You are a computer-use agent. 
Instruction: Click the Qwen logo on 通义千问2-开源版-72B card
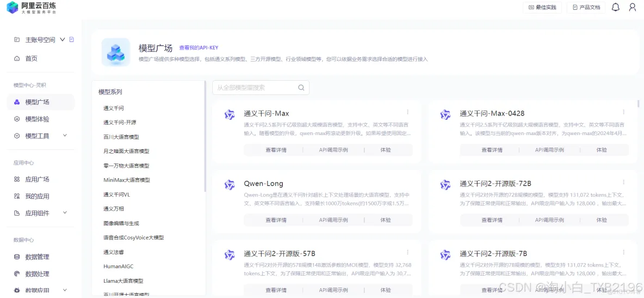(445, 185)
